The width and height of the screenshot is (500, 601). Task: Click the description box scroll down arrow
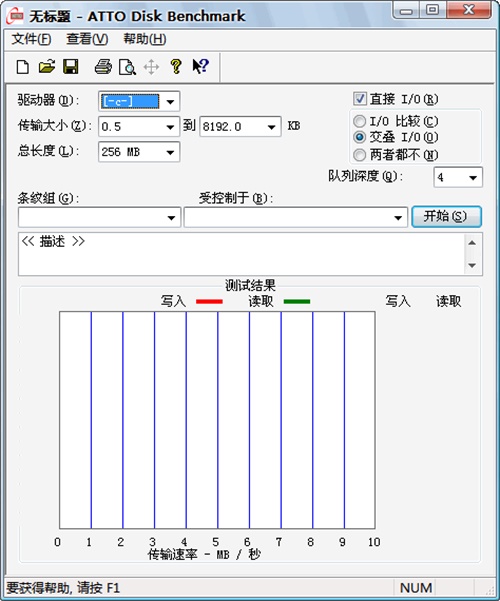472,265
